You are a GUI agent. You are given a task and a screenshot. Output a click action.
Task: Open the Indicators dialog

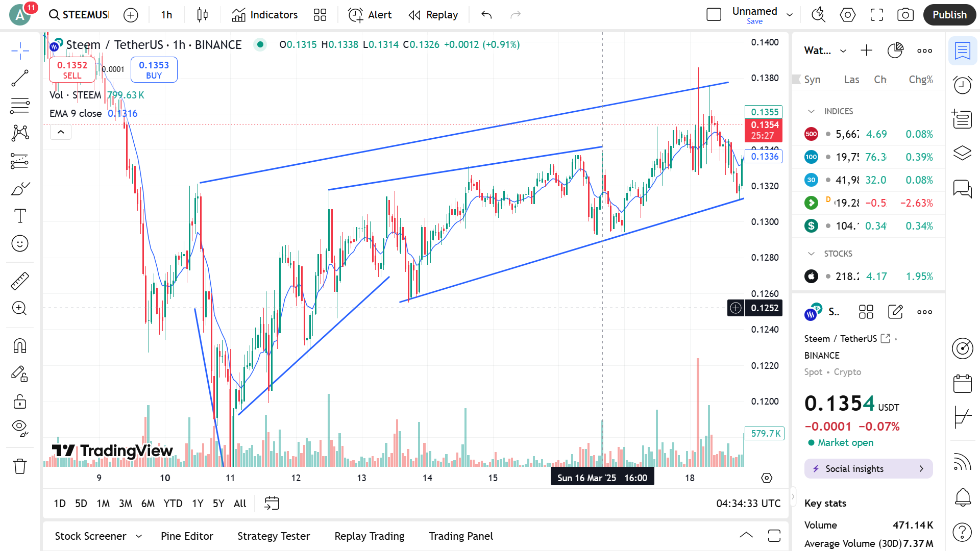(264, 15)
